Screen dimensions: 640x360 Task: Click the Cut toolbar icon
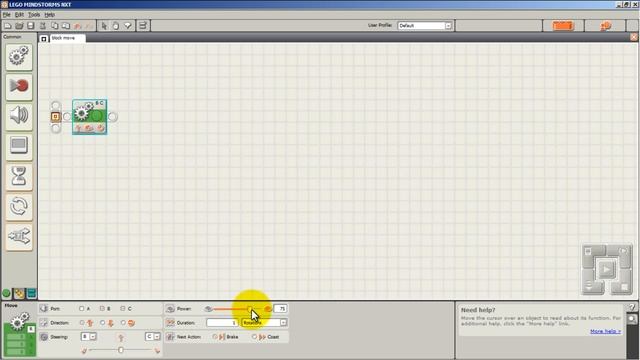click(42, 26)
